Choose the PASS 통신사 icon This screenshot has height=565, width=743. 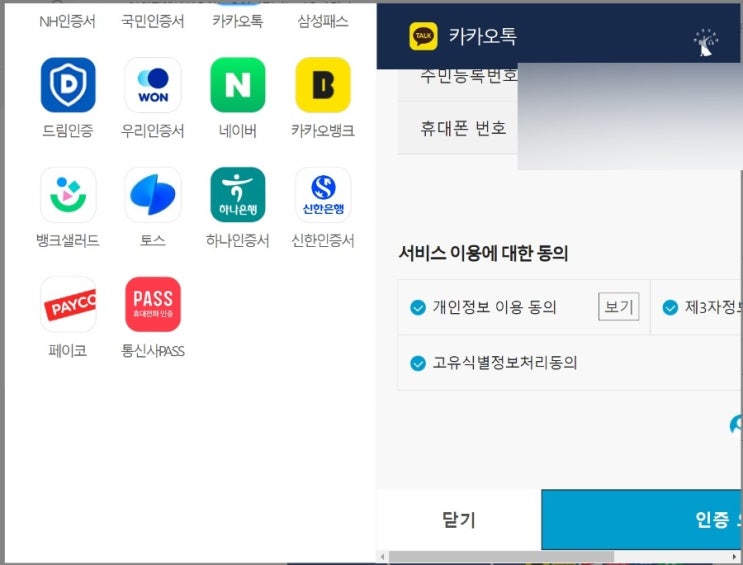pos(153,304)
